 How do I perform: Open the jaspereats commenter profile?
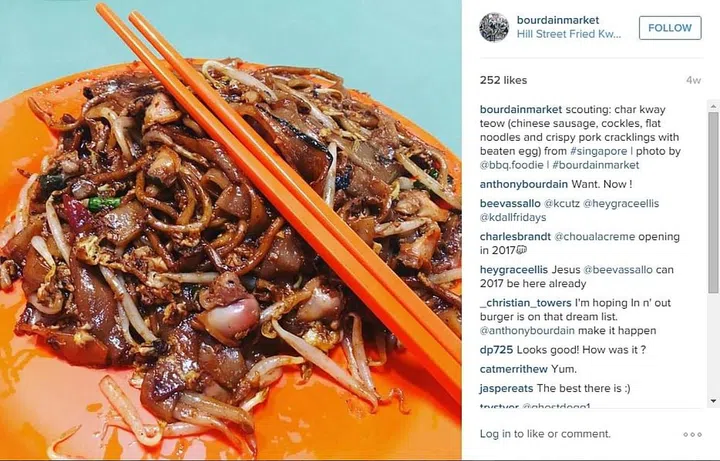pyautogui.click(x=506, y=388)
